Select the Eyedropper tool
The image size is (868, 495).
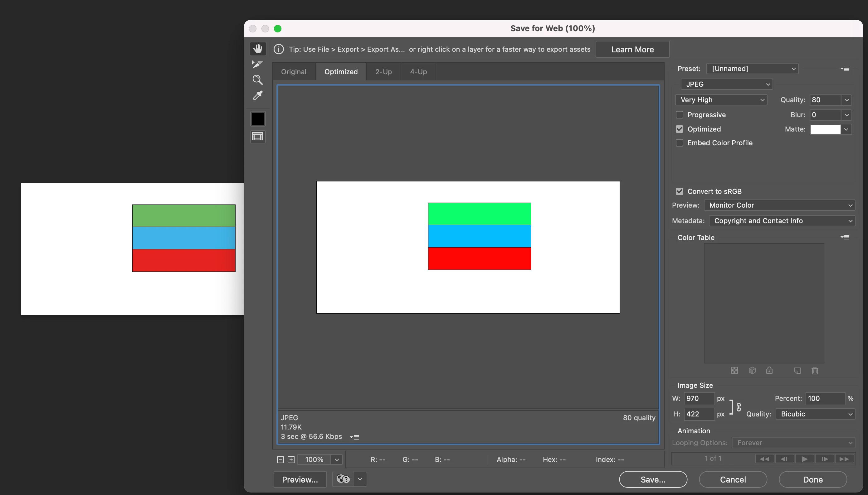[x=258, y=95]
